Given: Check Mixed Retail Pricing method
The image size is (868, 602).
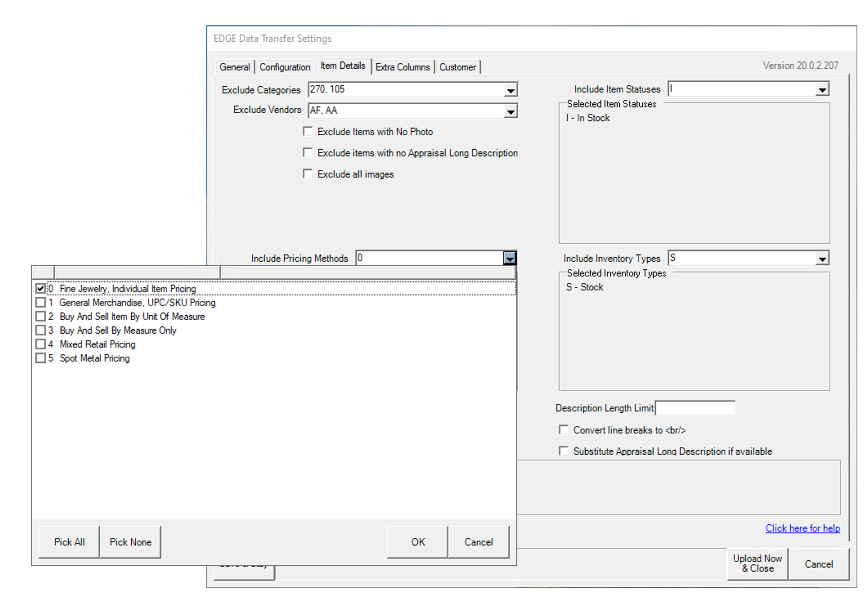Looking at the screenshot, I should pos(40,344).
